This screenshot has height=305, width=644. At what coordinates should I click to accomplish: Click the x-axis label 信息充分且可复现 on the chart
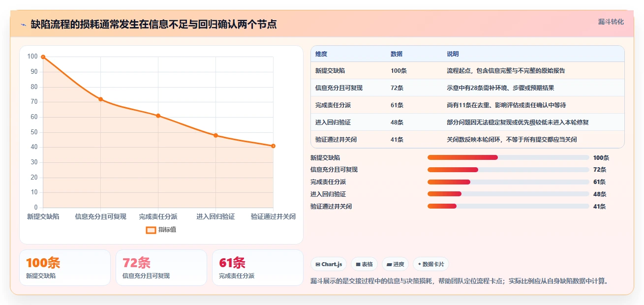point(100,216)
